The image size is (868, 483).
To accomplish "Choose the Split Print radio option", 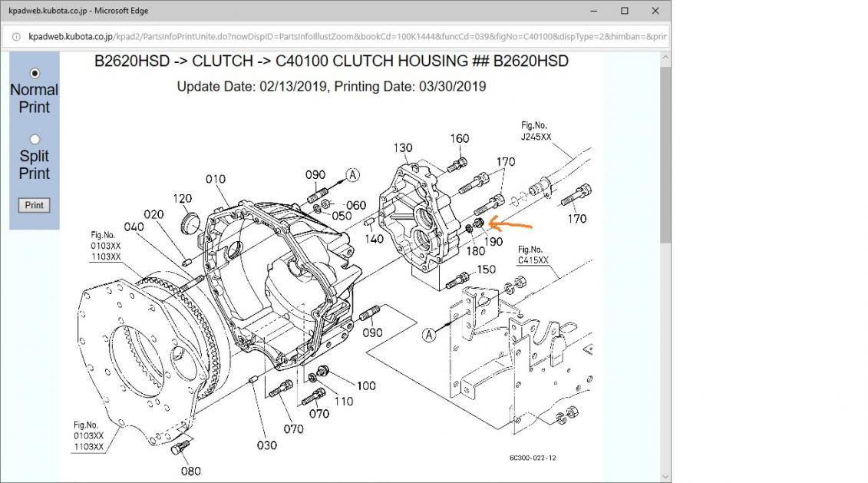I will [35, 140].
